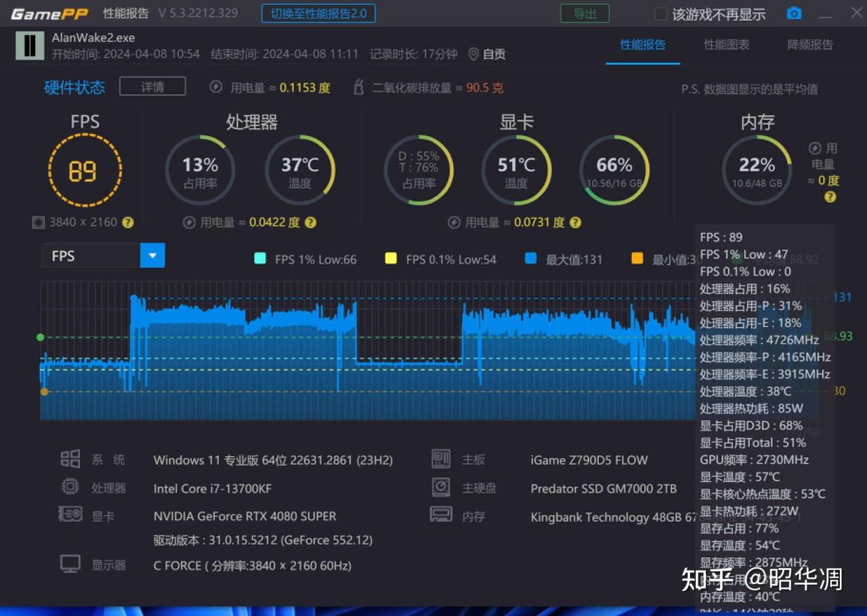This screenshot has height=616, width=867.
Task: Click the 切换至性能报告2.0 button
Action: tap(318, 14)
